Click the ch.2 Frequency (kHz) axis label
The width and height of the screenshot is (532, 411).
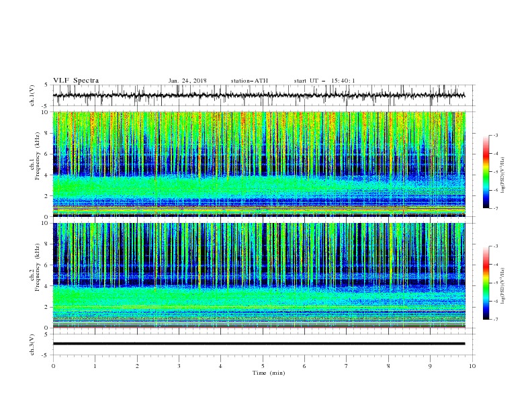coord(35,267)
